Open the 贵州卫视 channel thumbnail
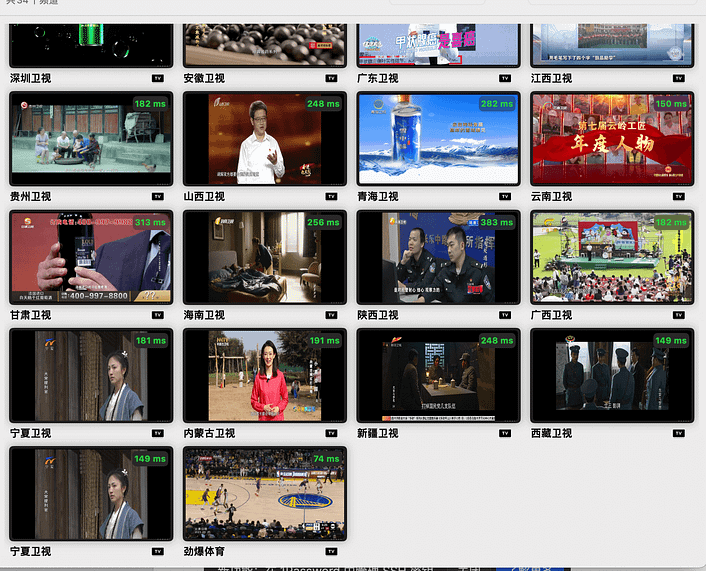Image resolution: width=706 pixels, height=571 pixels. 91,139
